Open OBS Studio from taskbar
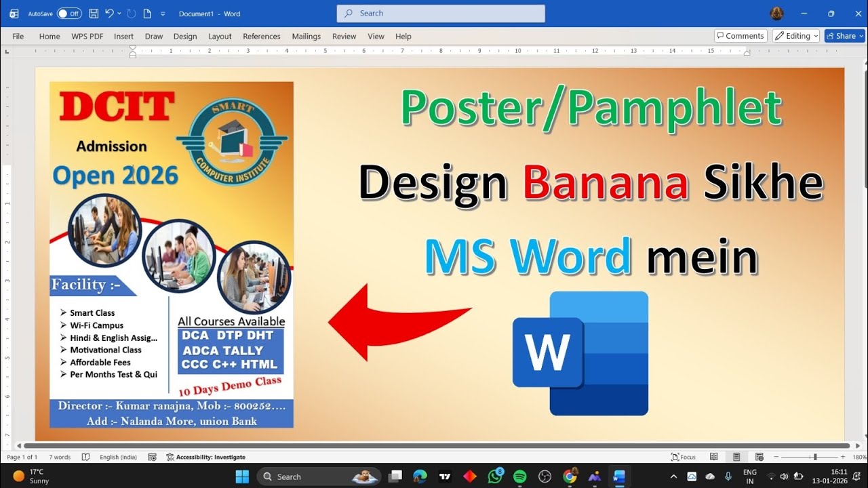 click(x=545, y=476)
